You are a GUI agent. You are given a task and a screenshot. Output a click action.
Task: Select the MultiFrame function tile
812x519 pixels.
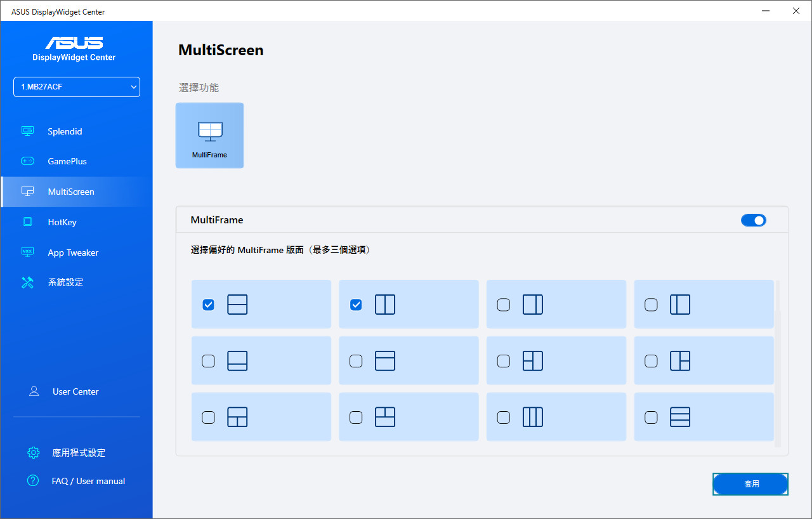[209, 135]
